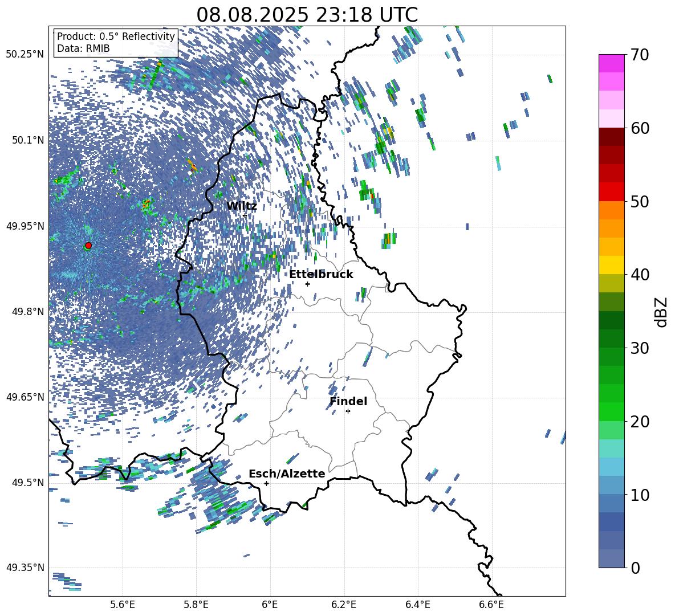Click the 60 dBZ colorbar tick label
The height and width of the screenshot is (616, 675).
click(640, 128)
